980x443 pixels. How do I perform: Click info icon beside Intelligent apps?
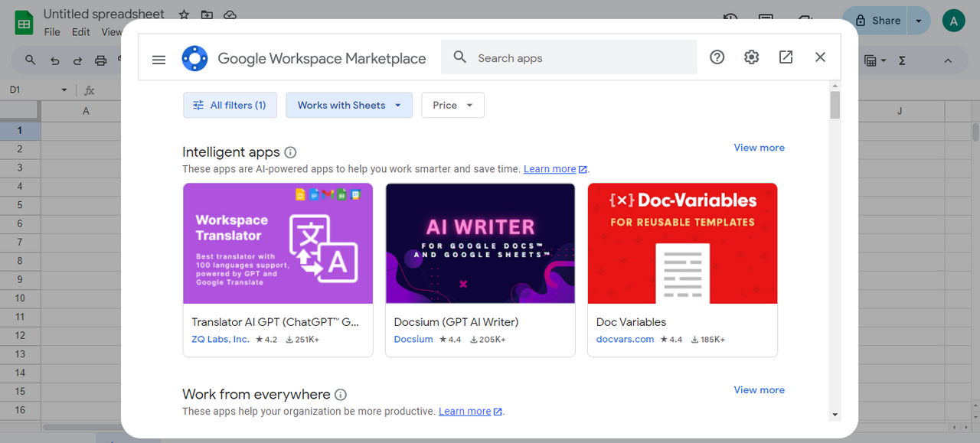[290, 152]
